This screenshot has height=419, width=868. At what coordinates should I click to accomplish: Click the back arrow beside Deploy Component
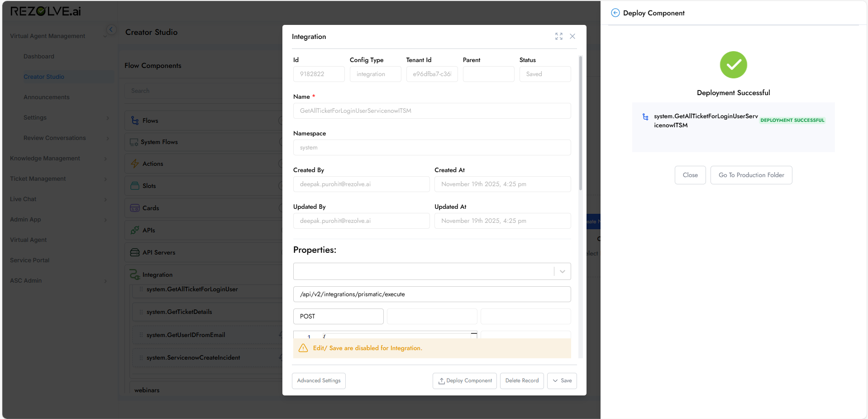(x=615, y=13)
